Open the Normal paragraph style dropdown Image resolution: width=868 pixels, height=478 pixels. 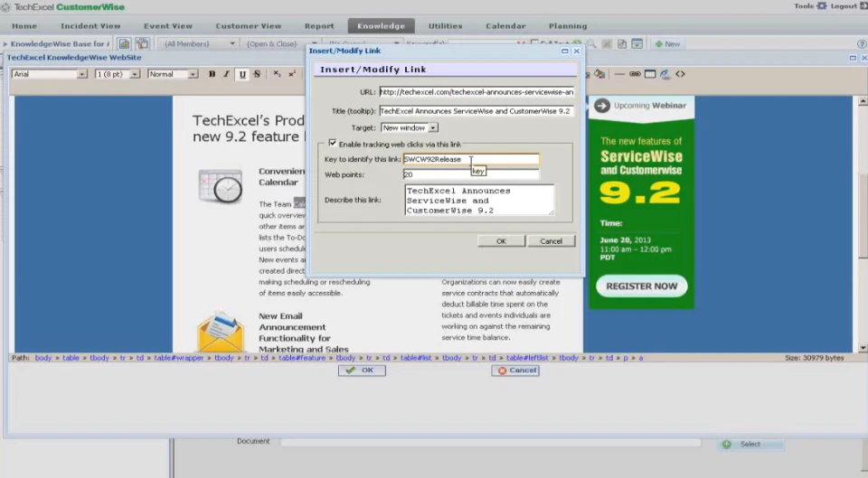172,74
